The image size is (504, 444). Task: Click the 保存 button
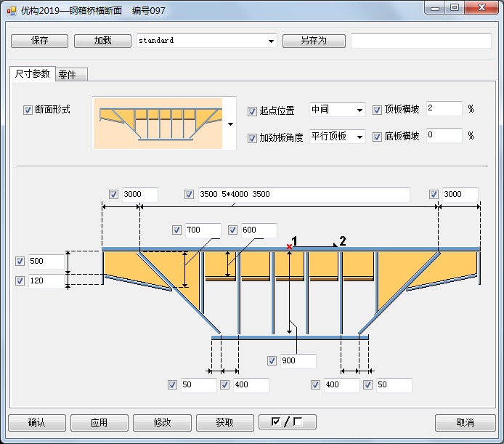pos(39,41)
